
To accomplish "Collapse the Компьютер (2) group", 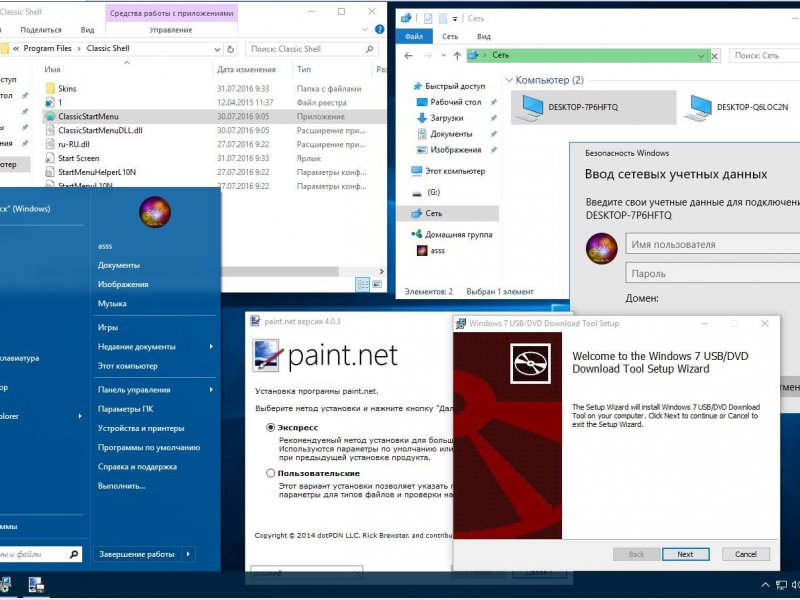I will coord(509,80).
